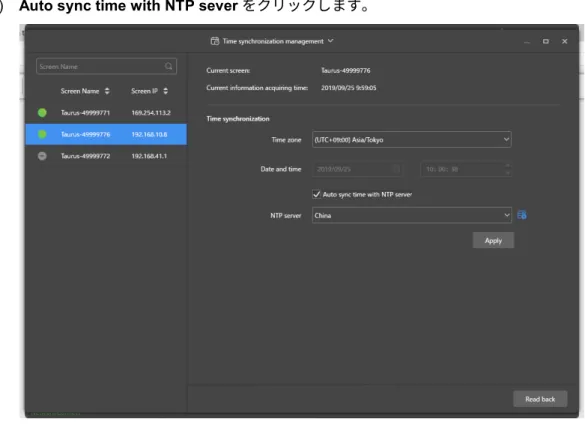The width and height of the screenshot is (585, 425).
Task: Click gray offline status icon of Taurus-49999772
Action: (x=42, y=156)
